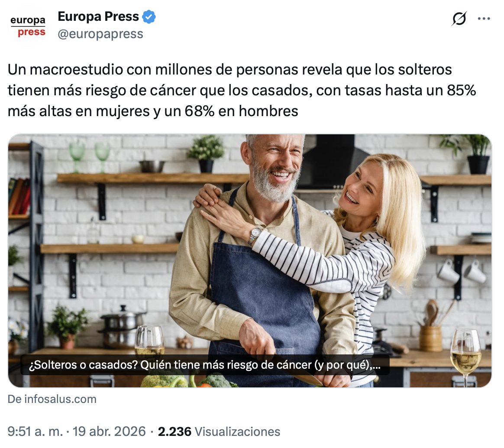Image resolution: width=504 pixels, height=448 pixels.
Task: Click the right-side wine glass in the card image
Action: pos(466,357)
